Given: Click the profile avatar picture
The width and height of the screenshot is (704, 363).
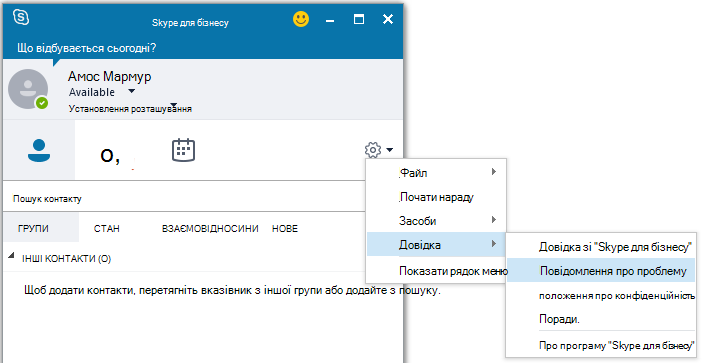Looking at the screenshot, I should (x=28, y=89).
